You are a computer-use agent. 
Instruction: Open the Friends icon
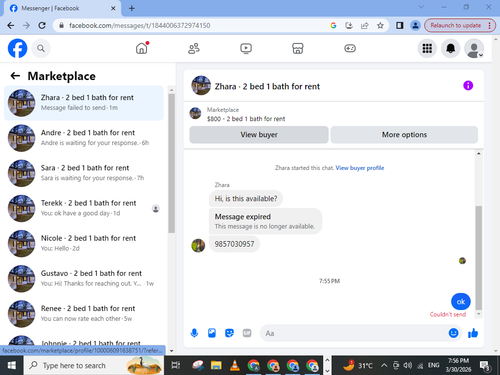coord(194,49)
